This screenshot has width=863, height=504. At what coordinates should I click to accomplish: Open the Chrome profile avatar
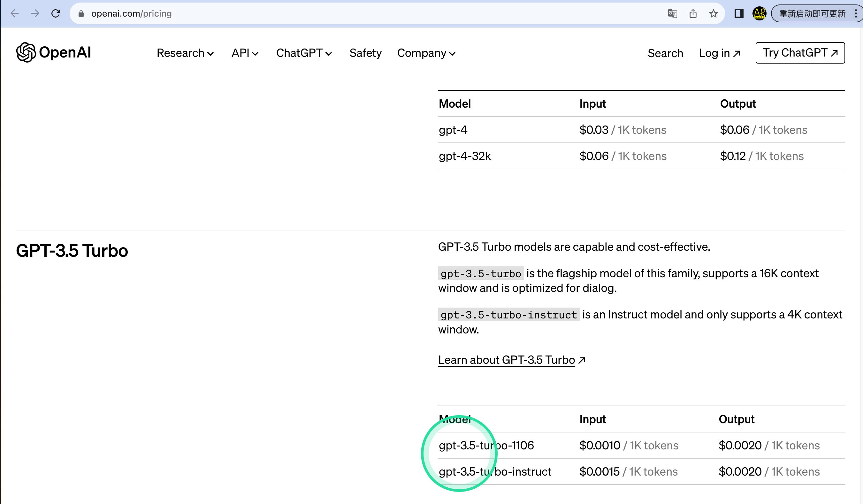click(759, 13)
